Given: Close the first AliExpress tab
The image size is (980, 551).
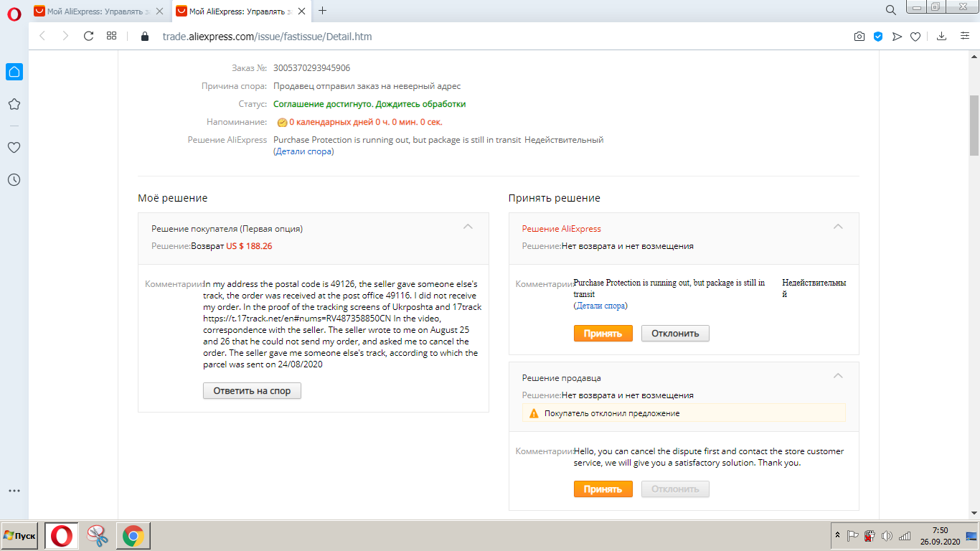Looking at the screenshot, I should point(159,11).
